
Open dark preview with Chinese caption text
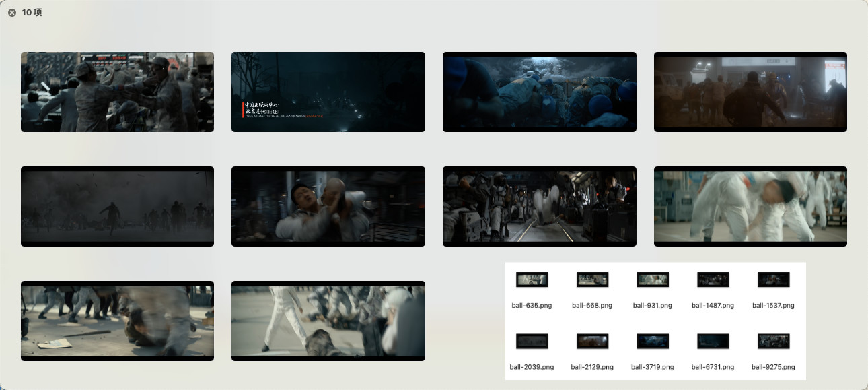tap(328, 92)
